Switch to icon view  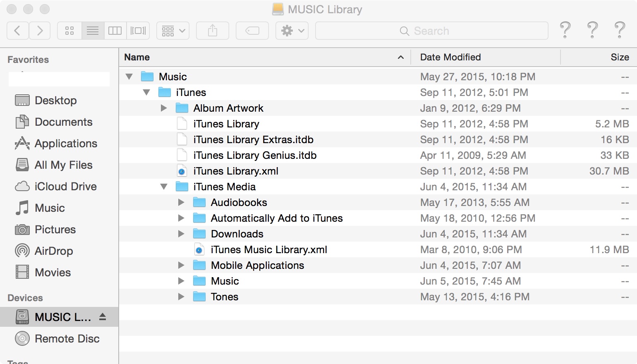[x=69, y=31]
